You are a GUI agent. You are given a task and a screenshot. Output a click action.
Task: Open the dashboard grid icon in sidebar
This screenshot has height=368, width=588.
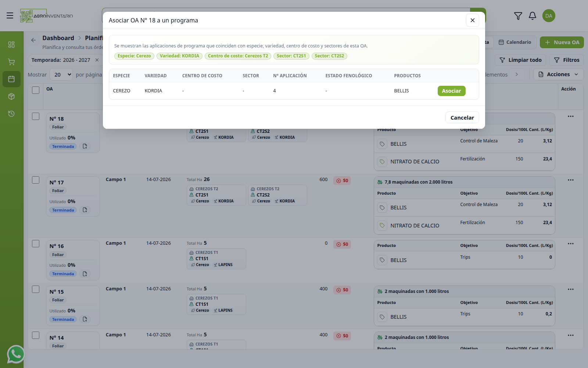[11, 45]
